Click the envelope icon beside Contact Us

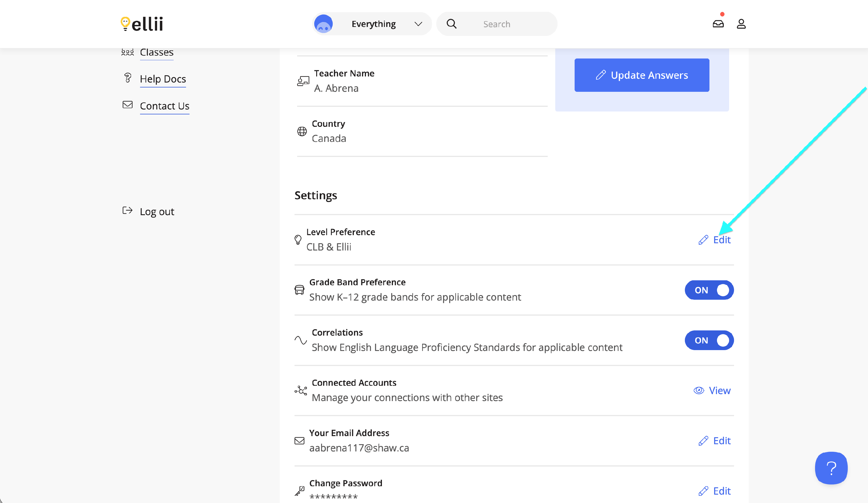(x=127, y=105)
